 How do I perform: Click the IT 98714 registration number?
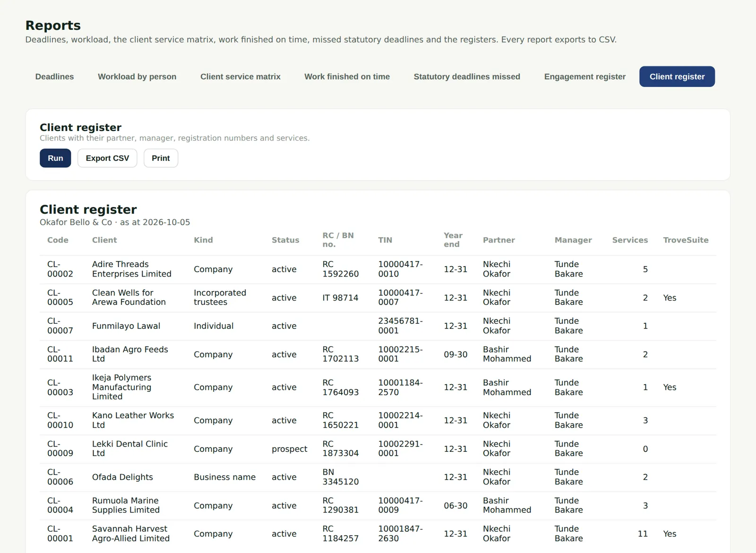click(x=340, y=298)
